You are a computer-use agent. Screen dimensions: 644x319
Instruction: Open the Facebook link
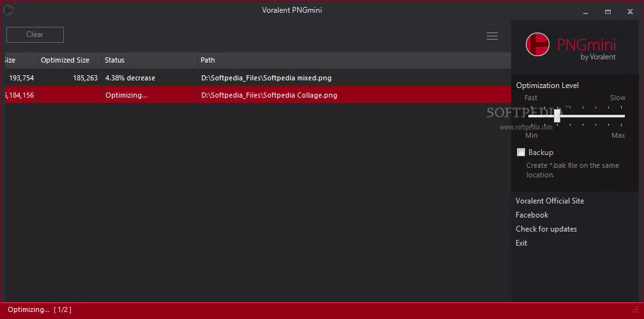(532, 215)
